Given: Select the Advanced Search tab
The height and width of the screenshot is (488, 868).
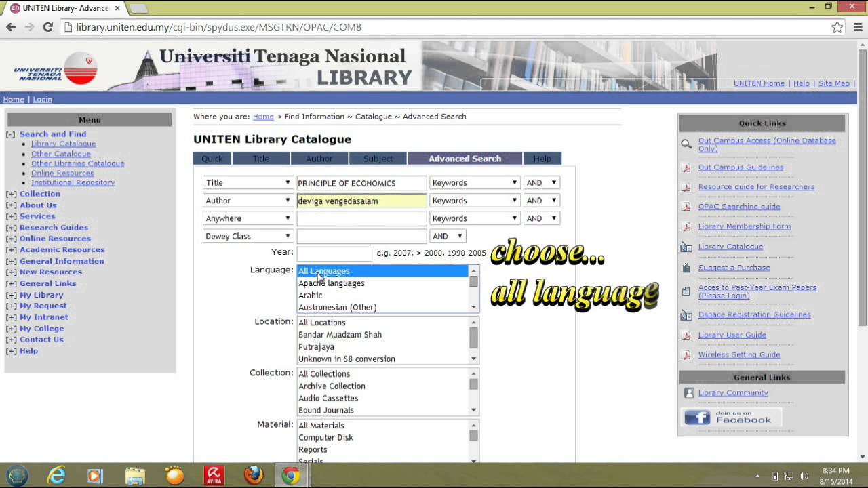Looking at the screenshot, I should pyautogui.click(x=465, y=159).
